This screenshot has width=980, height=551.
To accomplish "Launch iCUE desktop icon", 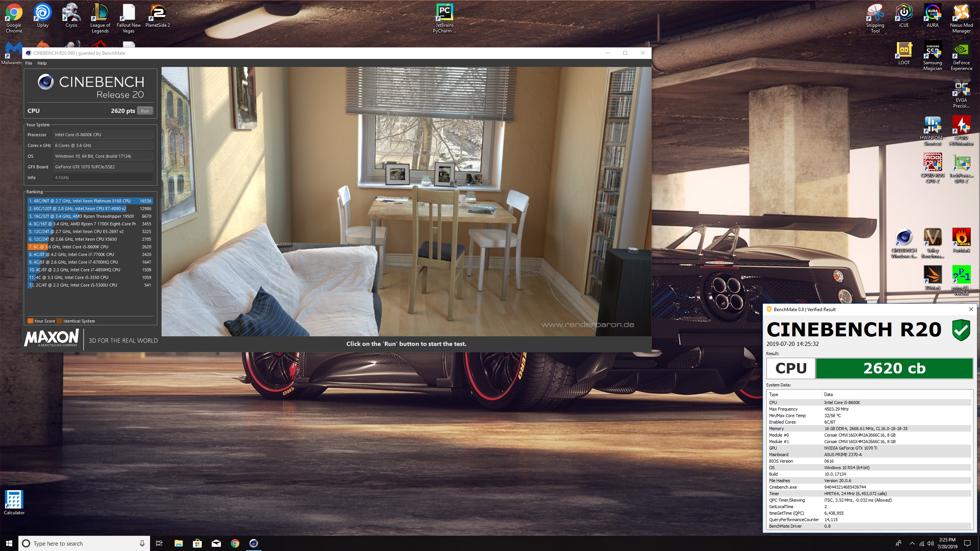I will click(904, 16).
